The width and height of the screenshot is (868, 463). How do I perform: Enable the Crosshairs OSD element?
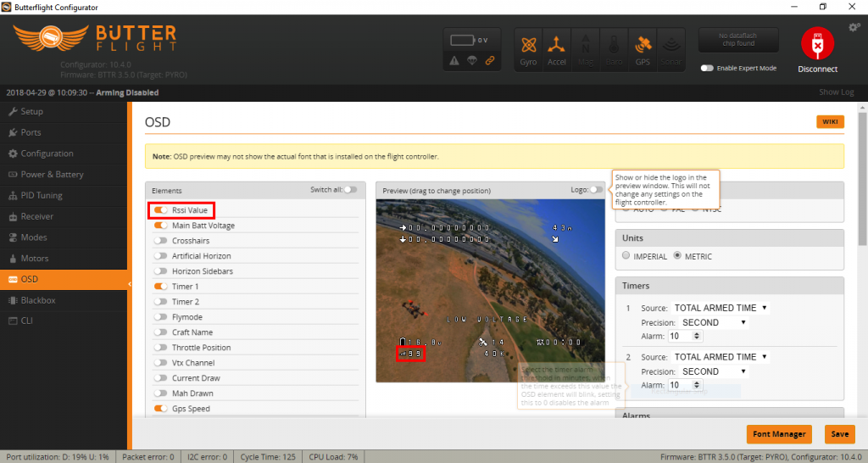pyautogui.click(x=160, y=241)
